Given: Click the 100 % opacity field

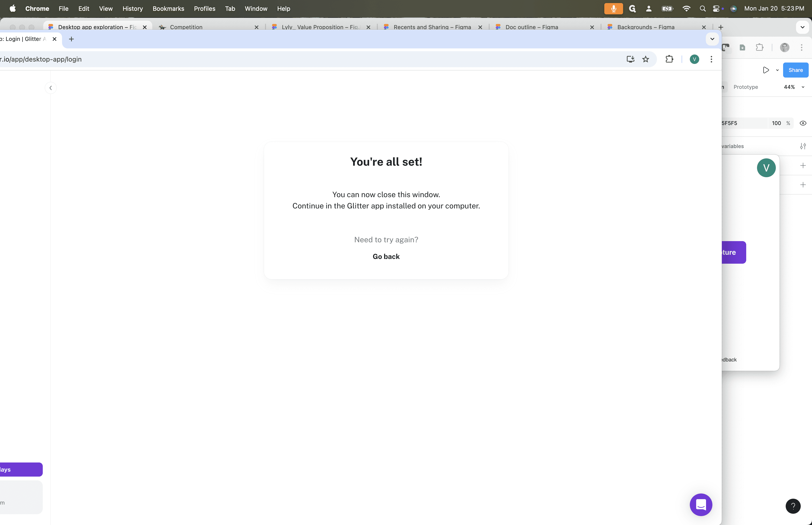Looking at the screenshot, I should point(781,123).
